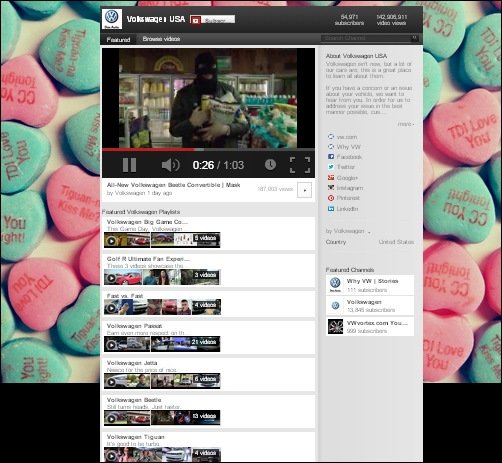Open the Why VW | Stories featured channel
The height and width of the screenshot is (463, 502).
tap(372, 281)
